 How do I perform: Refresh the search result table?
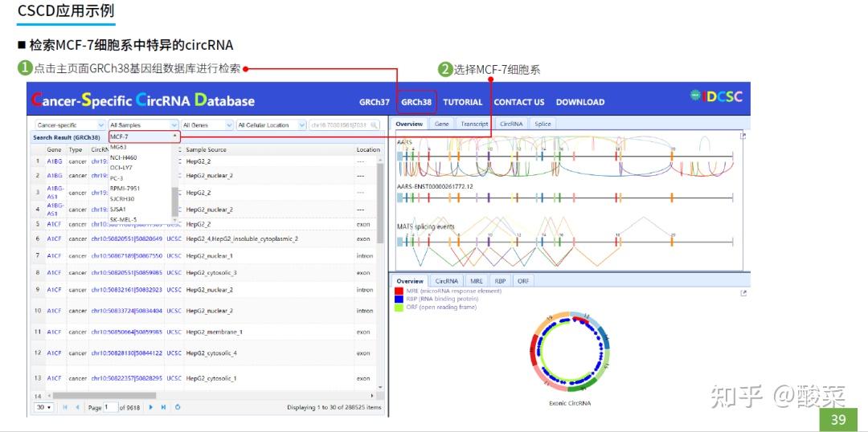tap(178, 407)
